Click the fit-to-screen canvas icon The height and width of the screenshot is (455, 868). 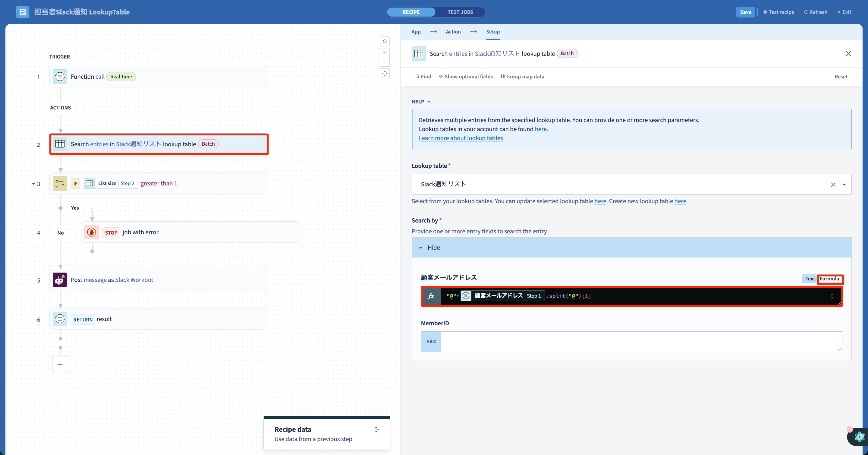click(385, 74)
